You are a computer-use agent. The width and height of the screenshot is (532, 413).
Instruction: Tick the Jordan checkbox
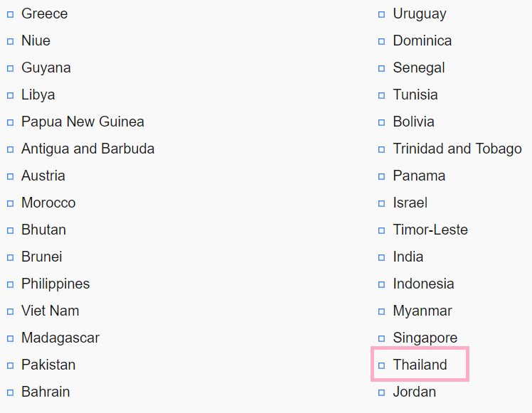tap(382, 392)
